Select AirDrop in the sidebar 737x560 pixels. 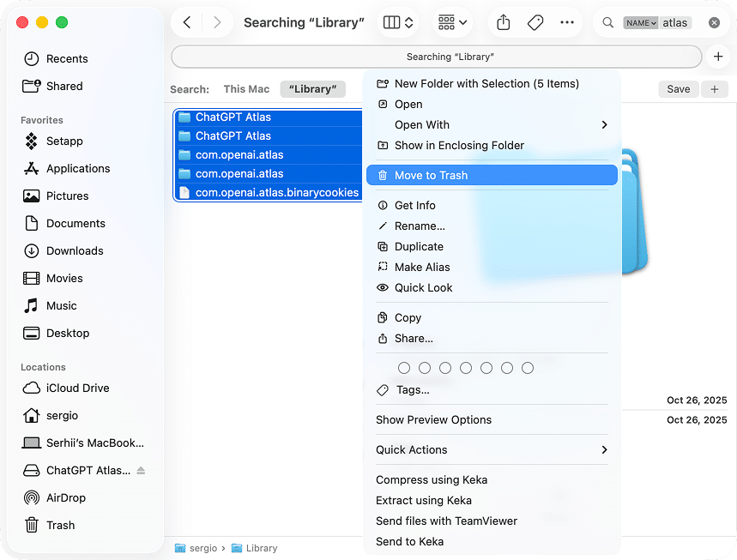pos(64,497)
